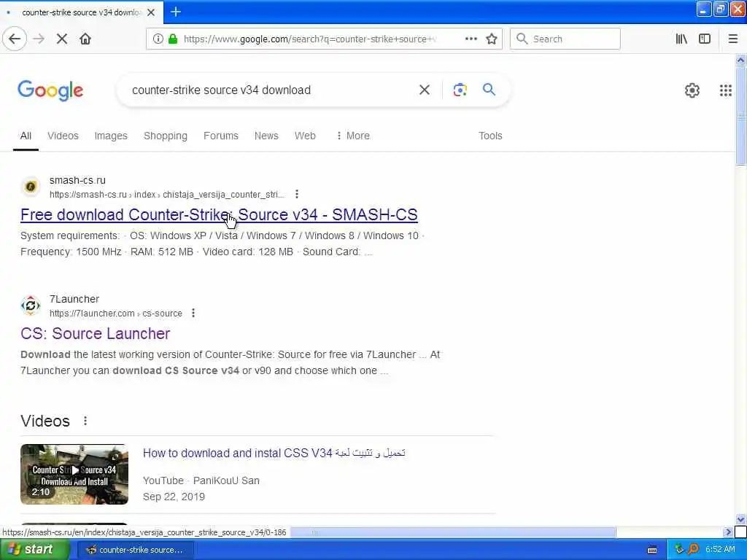Click the https://7launcher.com › cs-source breadcrumb
This screenshot has width=747, height=560.
click(x=116, y=314)
